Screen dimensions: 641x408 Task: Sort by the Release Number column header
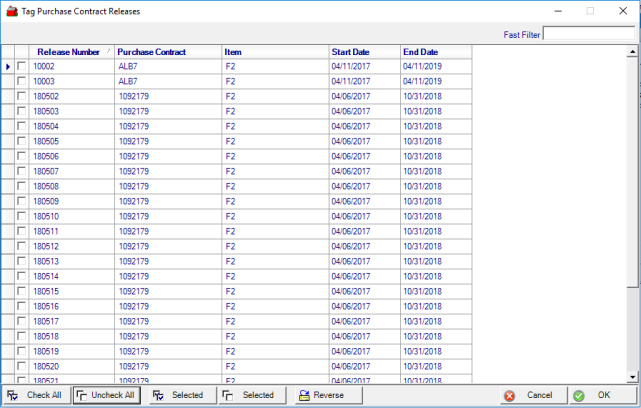click(66, 51)
